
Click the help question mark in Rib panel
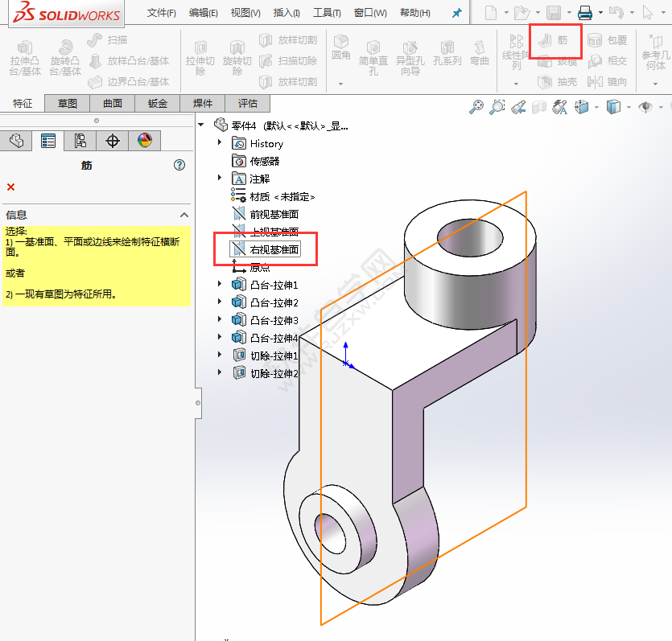[176, 164]
